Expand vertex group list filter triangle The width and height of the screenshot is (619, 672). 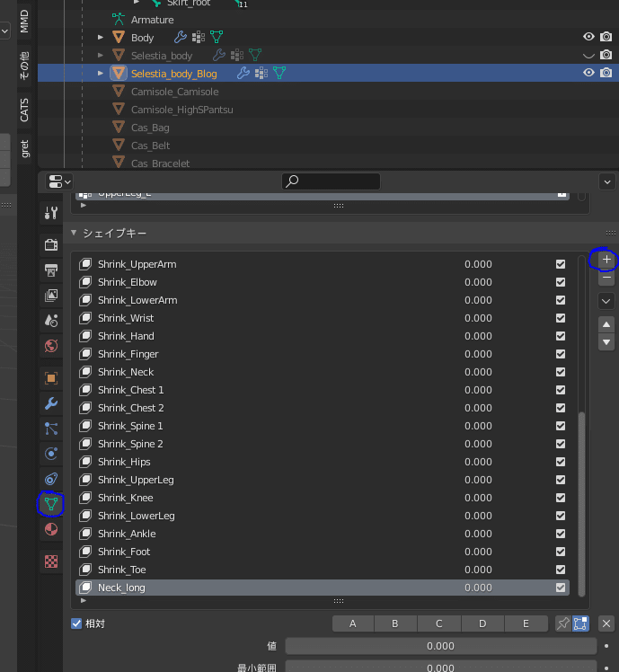84,206
